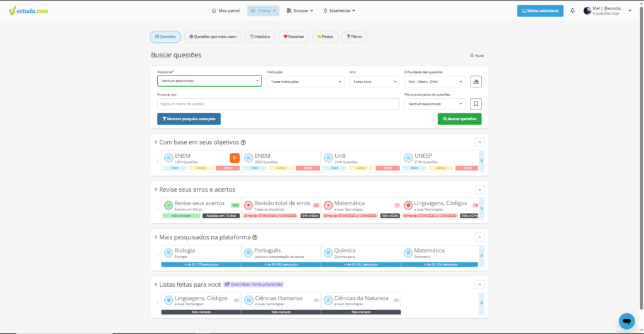The width and height of the screenshot is (644, 334).
Task: Expand the Ano dropdown
Action: [374, 81]
